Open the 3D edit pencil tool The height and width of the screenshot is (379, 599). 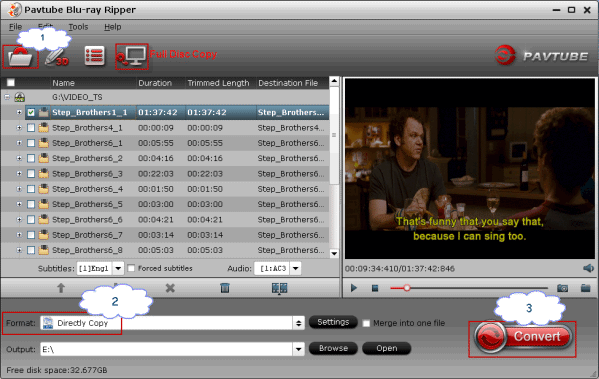56,57
